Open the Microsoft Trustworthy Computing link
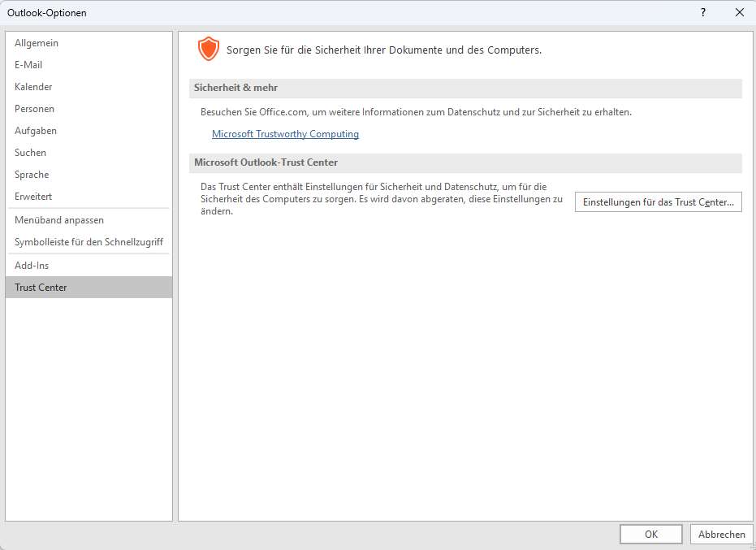Screen dimensions: 756x550 tap(286, 134)
